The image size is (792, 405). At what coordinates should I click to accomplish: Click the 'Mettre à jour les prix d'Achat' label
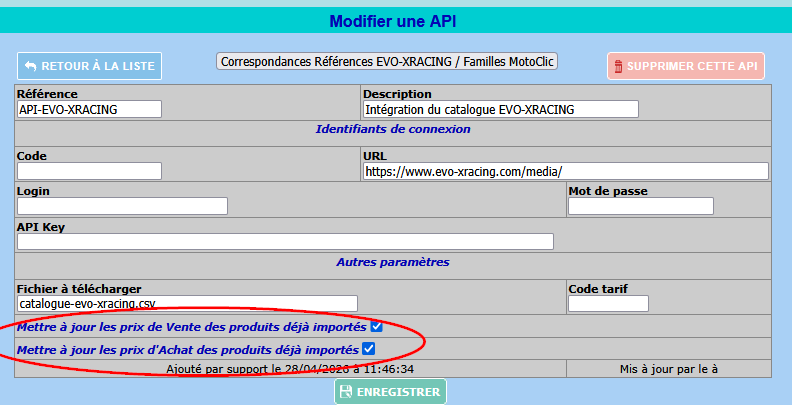click(187, 350)
